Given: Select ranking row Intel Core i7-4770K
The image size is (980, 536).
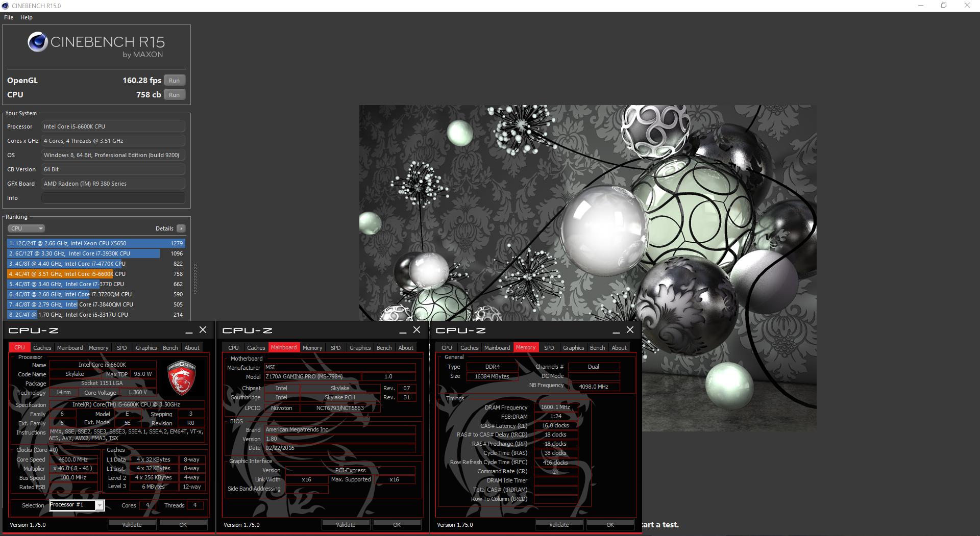Looking at the screenshot, I should click(96, 264).
